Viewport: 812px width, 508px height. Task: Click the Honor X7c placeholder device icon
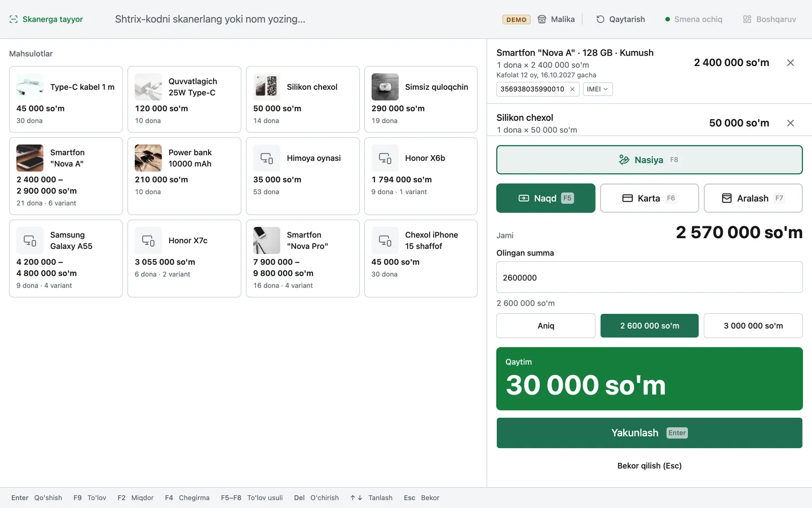tap(148, 240)
